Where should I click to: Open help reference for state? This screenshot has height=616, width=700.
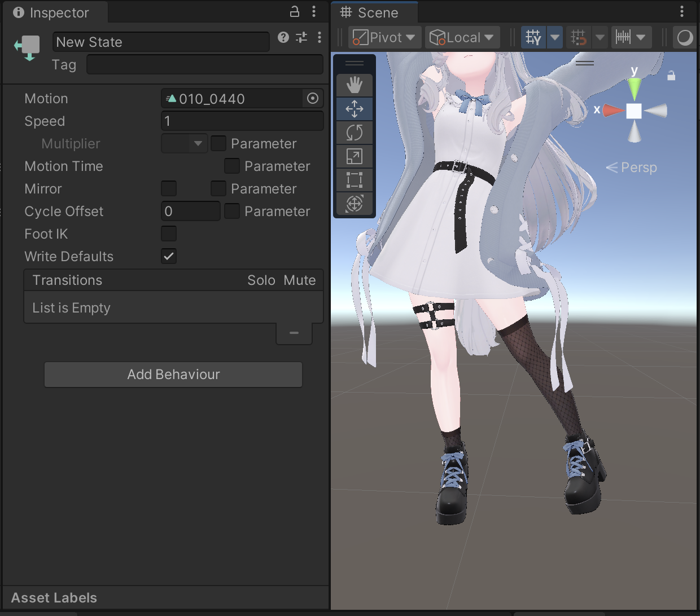tap(283, 37)
